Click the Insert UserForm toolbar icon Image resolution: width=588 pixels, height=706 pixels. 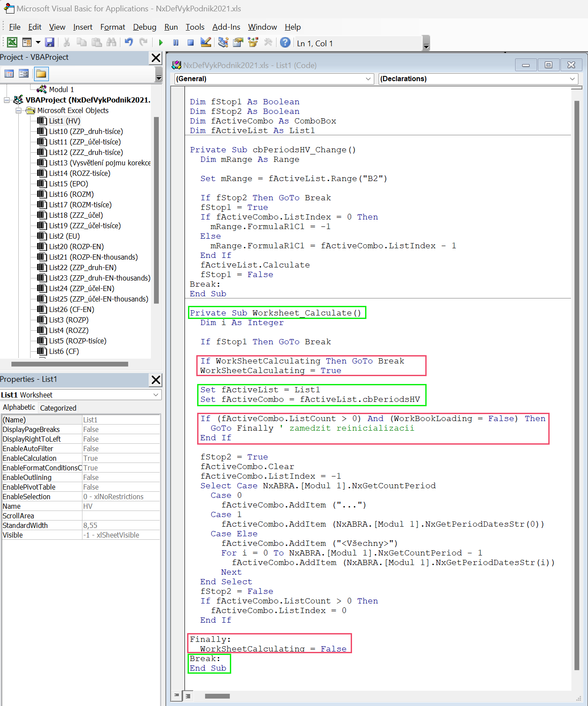point(27,42)
